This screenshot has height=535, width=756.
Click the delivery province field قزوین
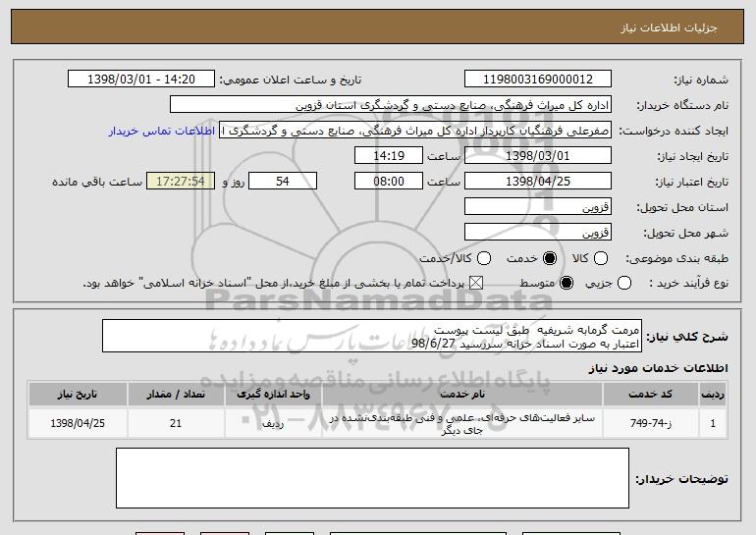click(538, 207)
